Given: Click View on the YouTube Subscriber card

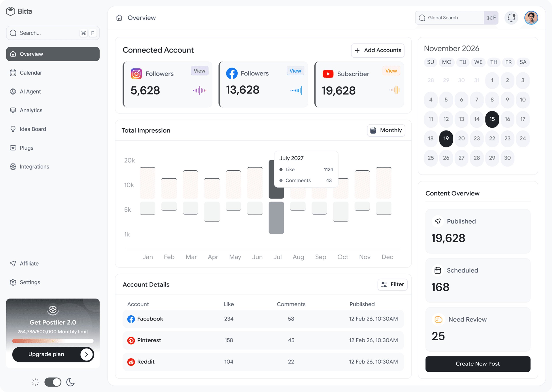Looking at the screenshot, I should pyautogui.click(x=391, y=71).
